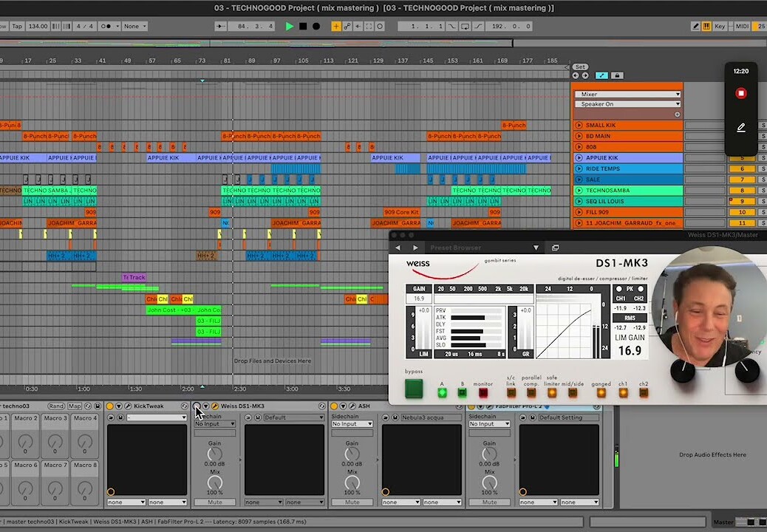The width and height of the screenshot is (767, 532).
Task: Unfold the APPUIE KIK track
Action: pos(579,158)
